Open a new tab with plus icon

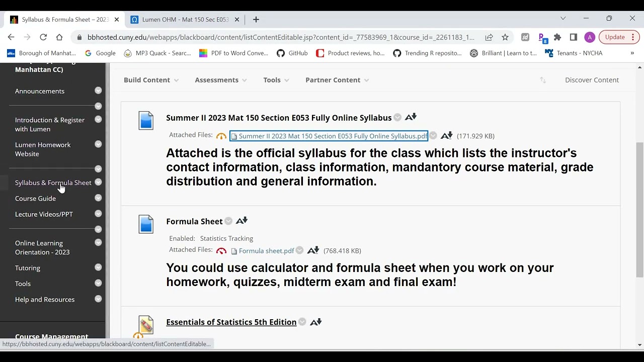pos(256,20)
